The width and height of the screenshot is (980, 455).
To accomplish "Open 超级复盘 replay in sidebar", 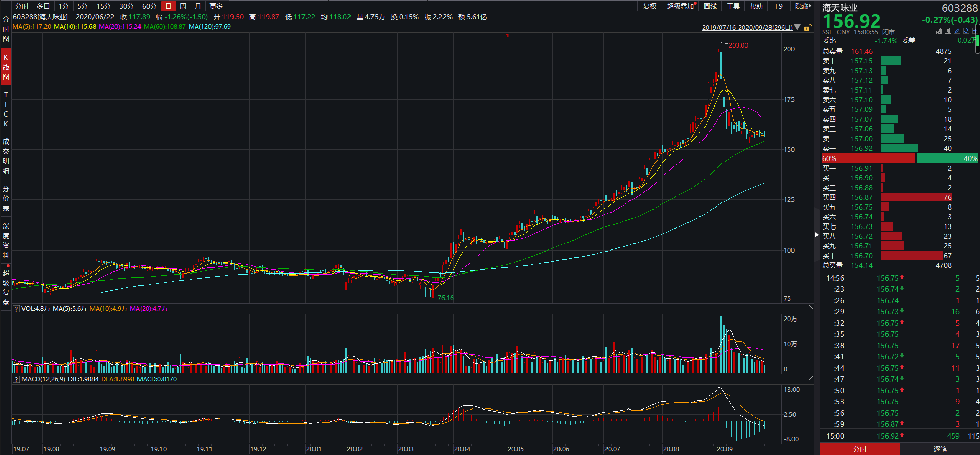I will tap(6, 287).
